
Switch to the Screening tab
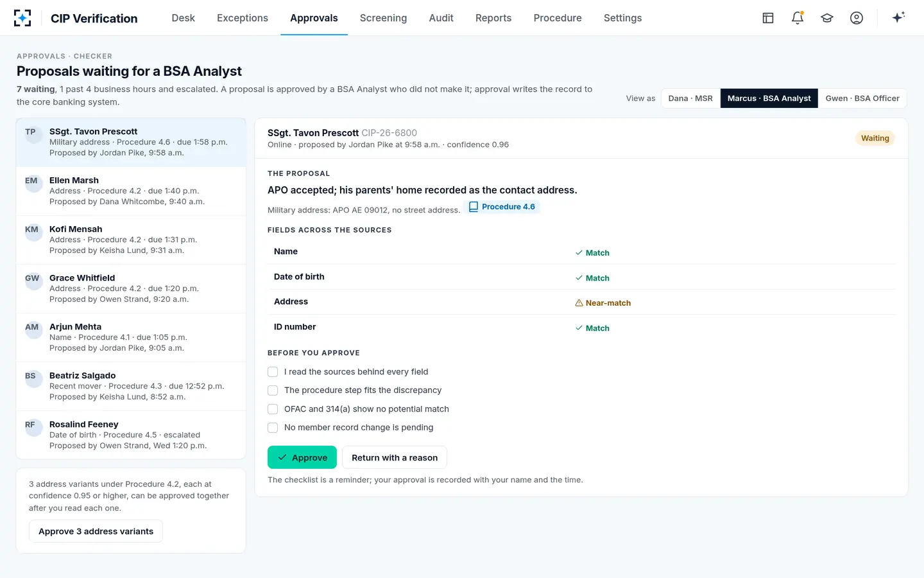click(383, 18)
